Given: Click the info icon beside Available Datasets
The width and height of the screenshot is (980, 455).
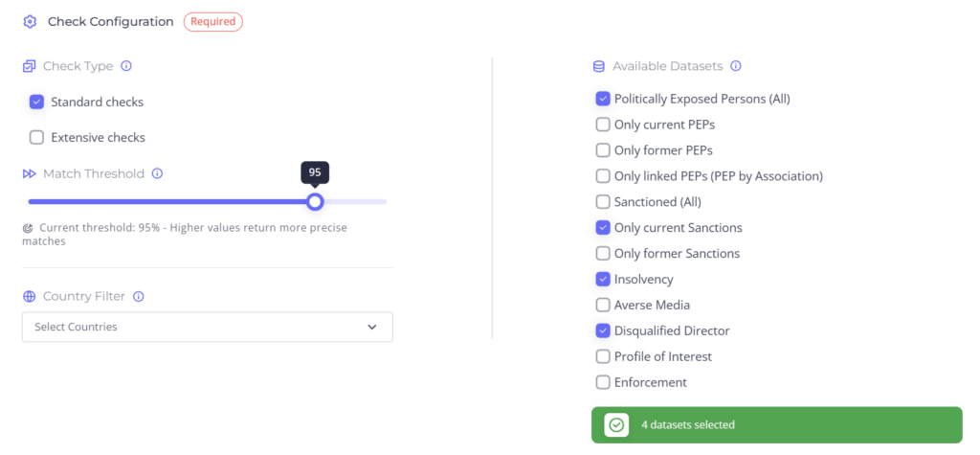Looking at the screenshot, I should pos(736,67).
